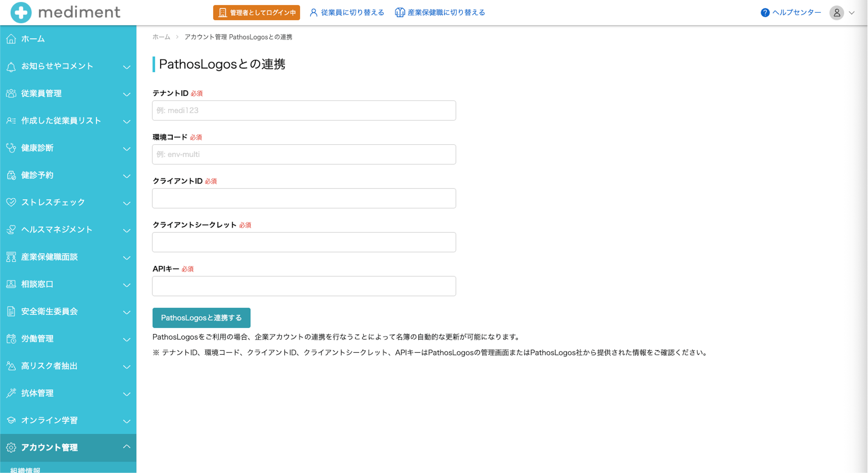Click ホーム breadcrumb link
The width and height of the screenshot is (868, 473).
(161, 37)
